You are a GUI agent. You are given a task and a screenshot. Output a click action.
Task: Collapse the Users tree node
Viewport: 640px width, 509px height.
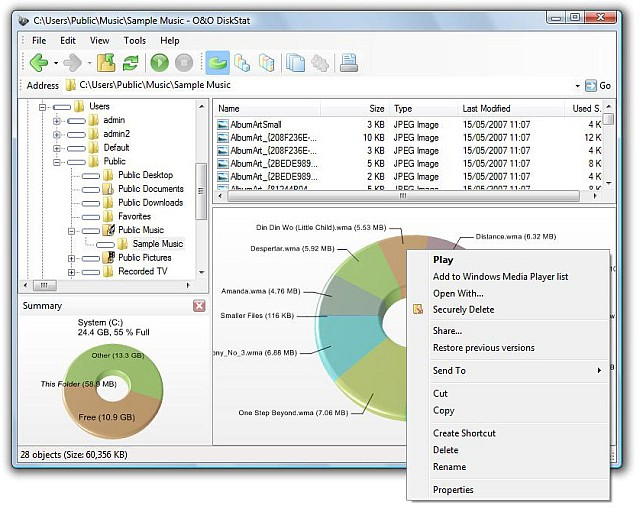42,107
